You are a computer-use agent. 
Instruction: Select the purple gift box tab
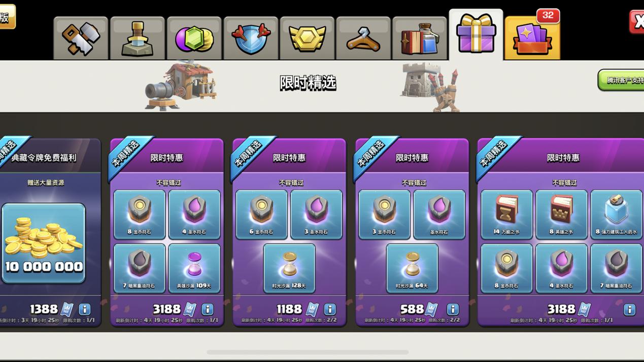pos(476,34)
